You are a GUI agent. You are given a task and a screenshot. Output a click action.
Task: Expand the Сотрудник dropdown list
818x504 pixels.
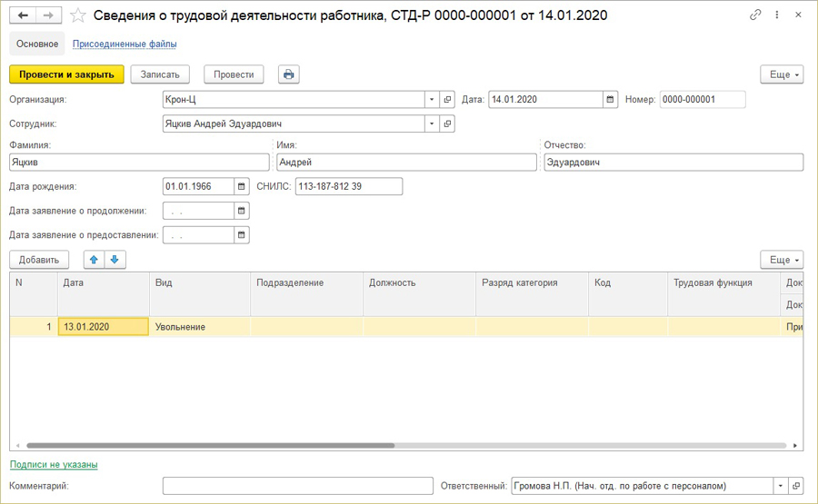click(x=432, y=124)
